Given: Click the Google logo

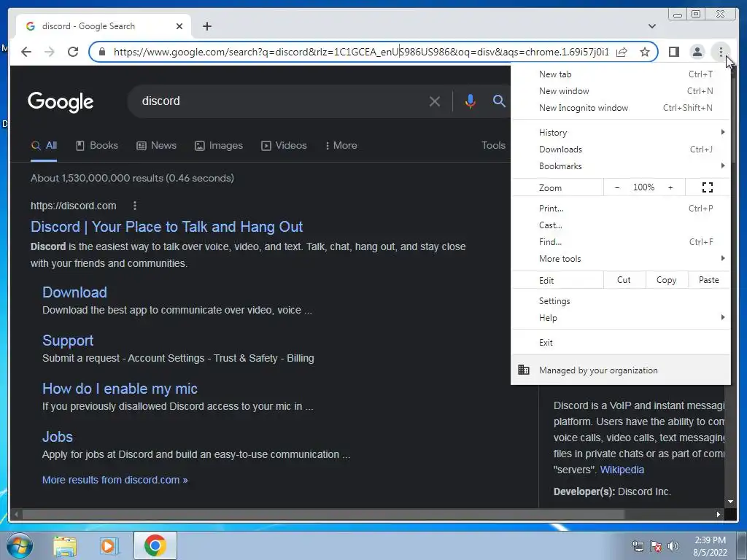Looking at the screenshot, I should (x=61, y=102).
